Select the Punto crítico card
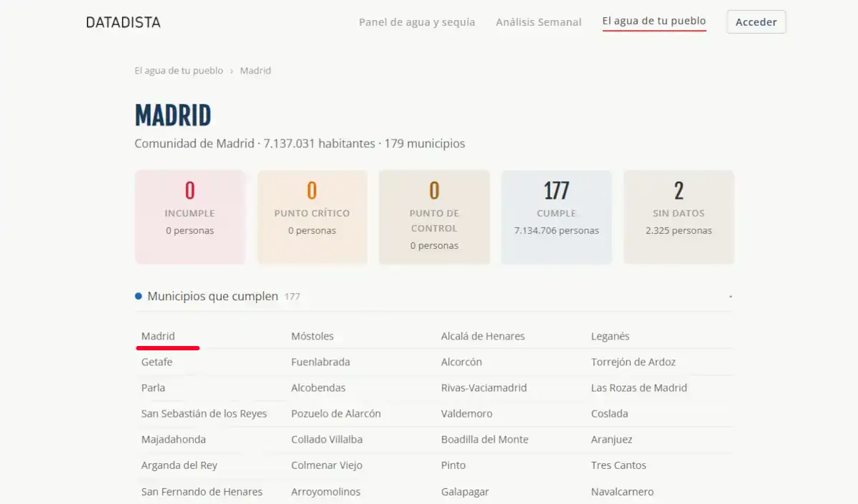 (312, 217)
